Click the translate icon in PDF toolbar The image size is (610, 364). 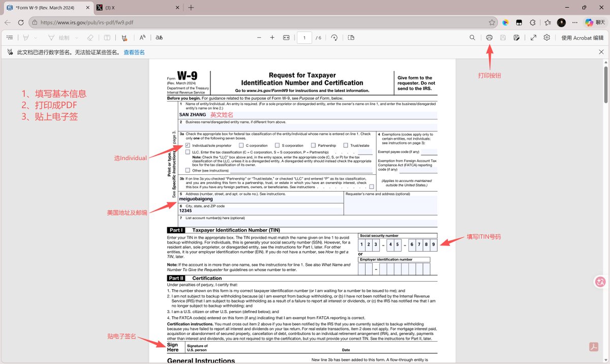tap(159, 37)
